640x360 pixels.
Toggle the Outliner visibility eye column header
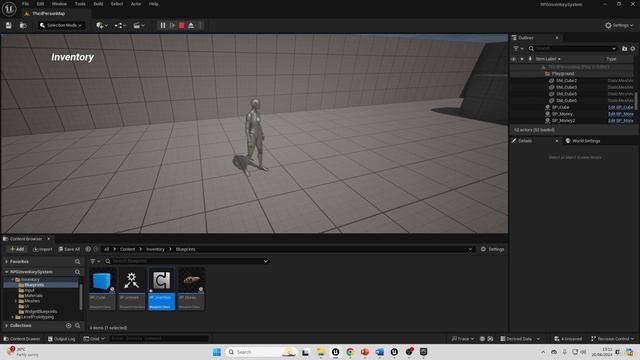514,59
